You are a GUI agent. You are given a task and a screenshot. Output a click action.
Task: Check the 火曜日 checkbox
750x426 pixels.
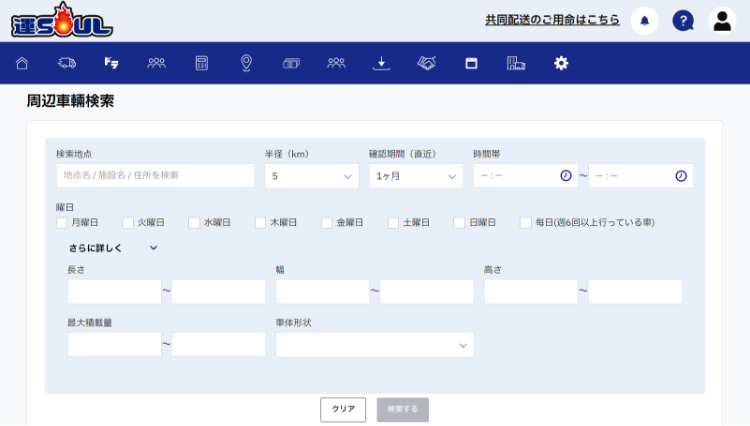[x=128, y=223]
